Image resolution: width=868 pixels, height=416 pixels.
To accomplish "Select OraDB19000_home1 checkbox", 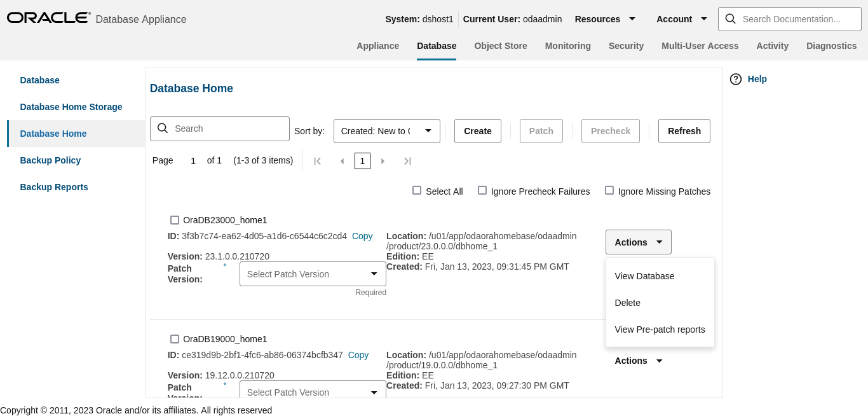I will coord(175,339).
